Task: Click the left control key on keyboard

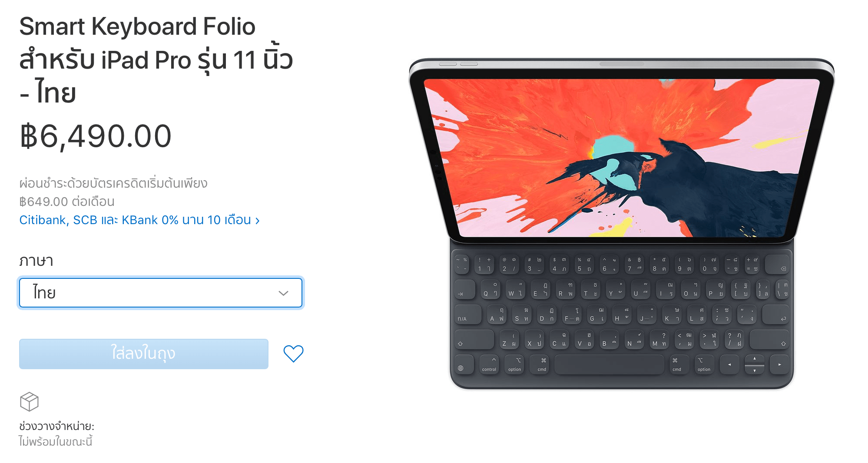Action: pos(489,365)
